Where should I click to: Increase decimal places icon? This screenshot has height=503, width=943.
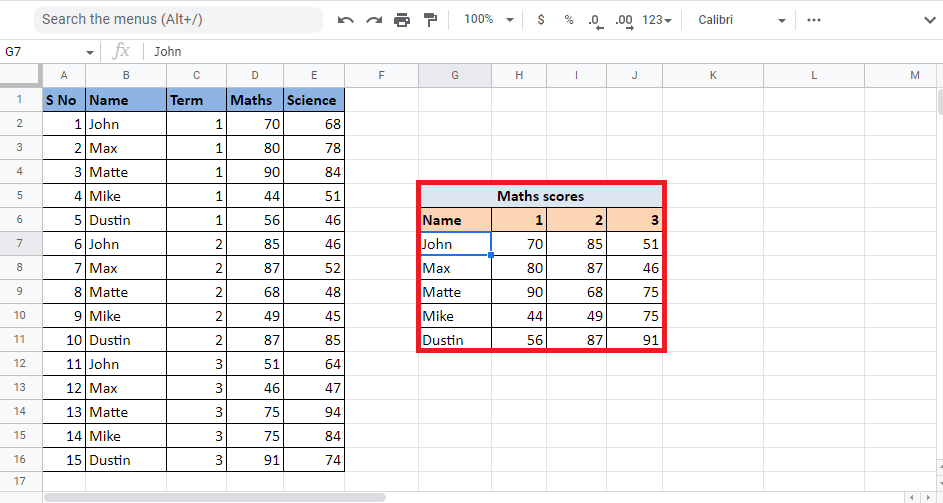pos(624,21)
